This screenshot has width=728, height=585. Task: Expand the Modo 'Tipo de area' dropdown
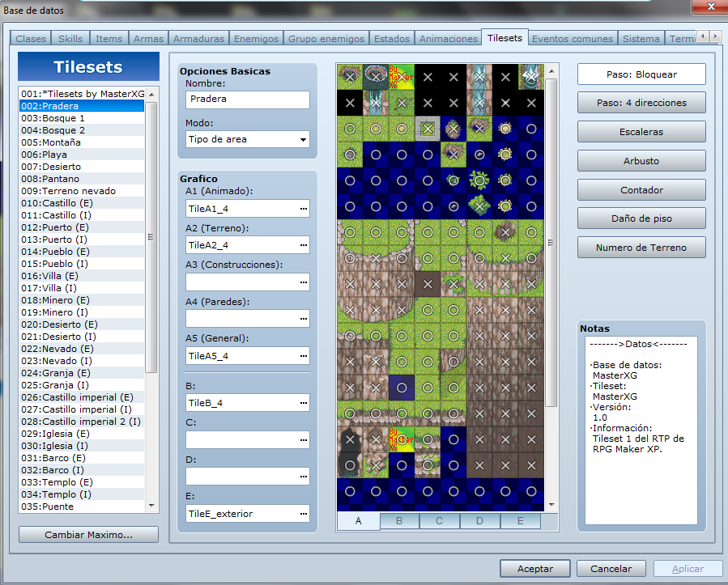point(303,140)
